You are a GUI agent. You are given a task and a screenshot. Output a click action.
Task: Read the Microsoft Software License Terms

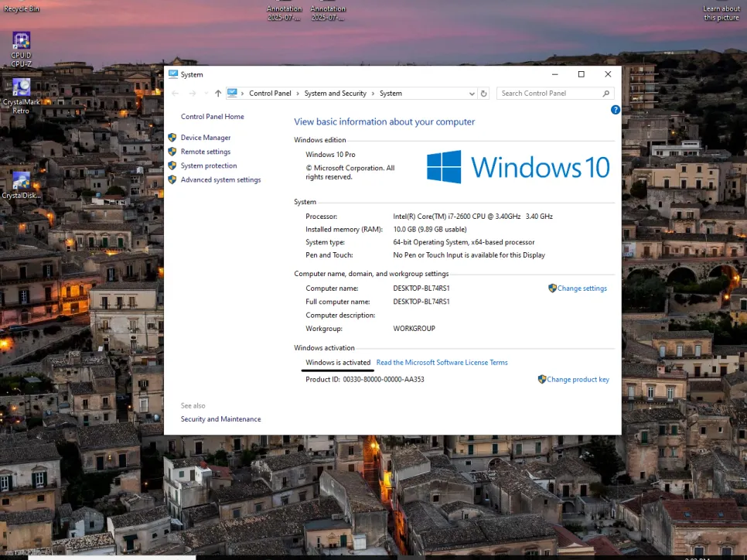tap(442, 363)
